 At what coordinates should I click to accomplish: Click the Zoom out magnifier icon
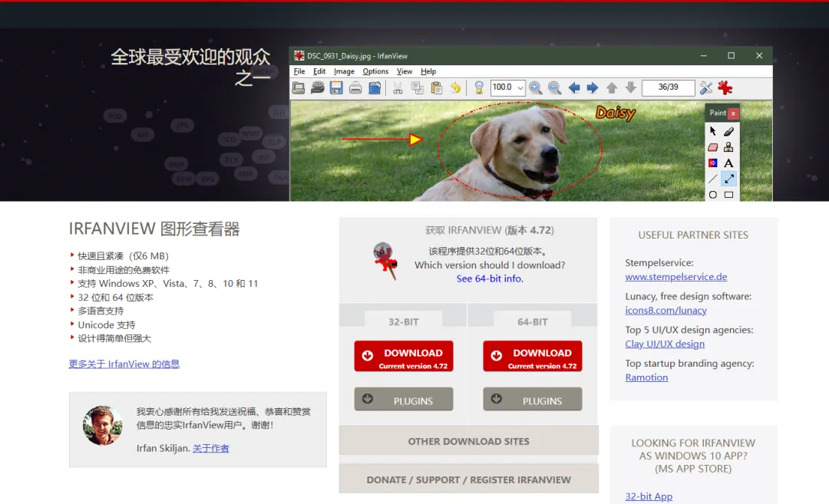(x=554, y=87)
